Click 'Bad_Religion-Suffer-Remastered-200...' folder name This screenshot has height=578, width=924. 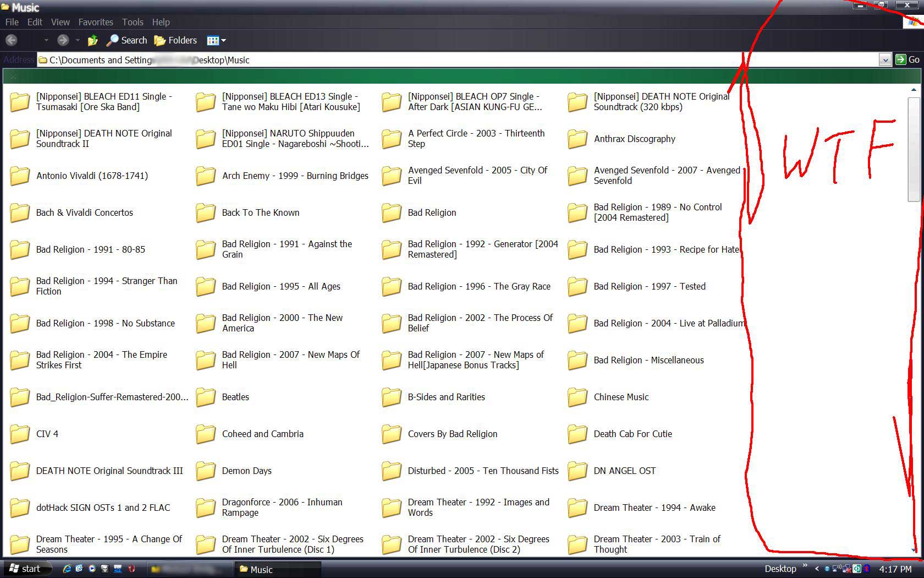pos(112,397)
